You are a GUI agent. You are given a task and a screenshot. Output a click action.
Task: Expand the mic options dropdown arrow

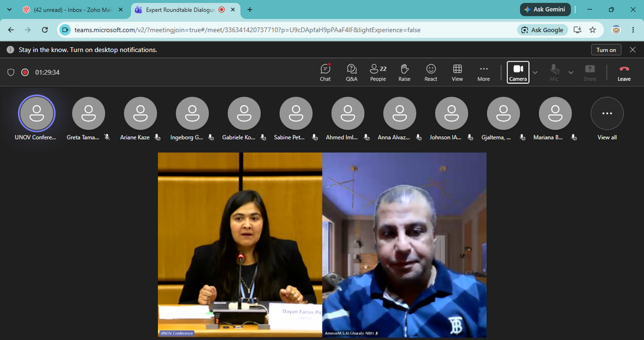coord(570,72)
